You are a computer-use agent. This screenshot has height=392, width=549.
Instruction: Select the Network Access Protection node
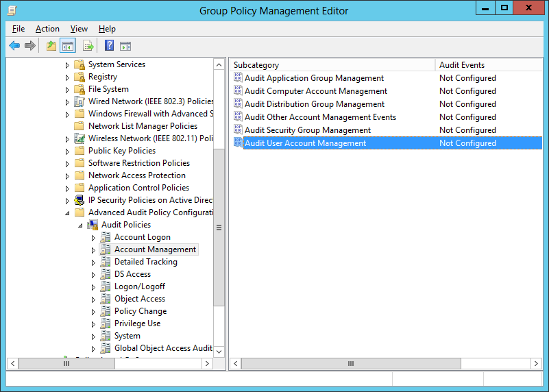137,175
